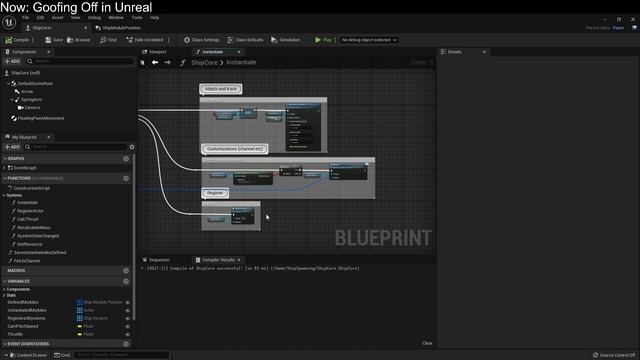Open Find in blueprint search
Screen dimensions: 640x360
[108, 40]
